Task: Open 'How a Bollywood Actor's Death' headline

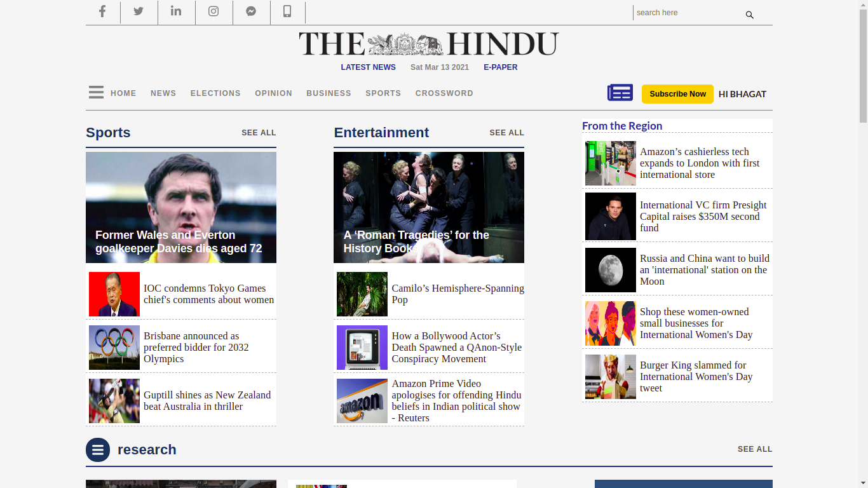Action: 456,348
